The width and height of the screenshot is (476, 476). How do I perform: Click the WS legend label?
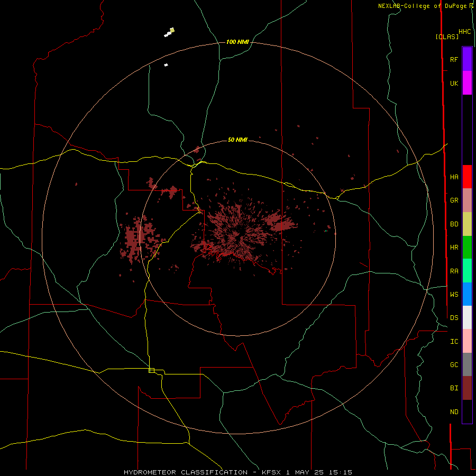[x=454, y=295]
